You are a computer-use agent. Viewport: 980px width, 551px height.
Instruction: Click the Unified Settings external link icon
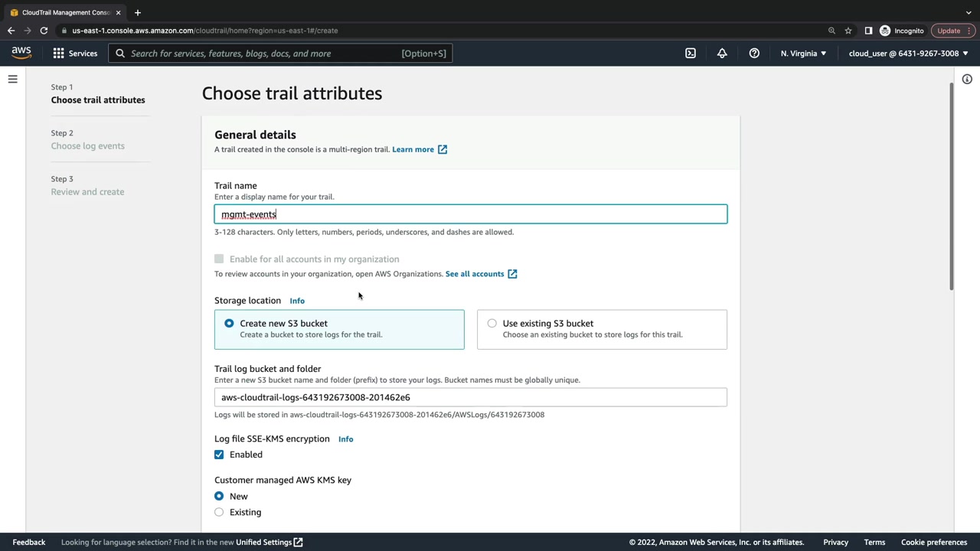tap(299, 543)
